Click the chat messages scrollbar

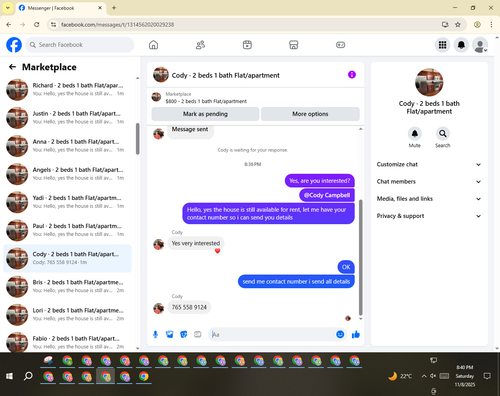pos(360,257)
